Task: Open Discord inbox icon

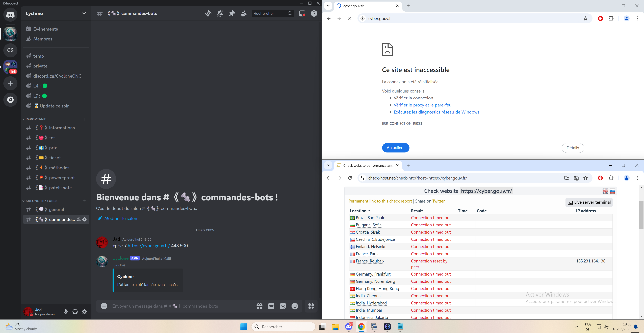Action: click(302, 13)
